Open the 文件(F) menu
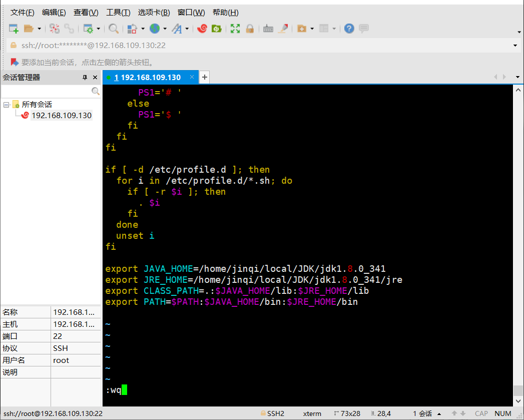 23,13
